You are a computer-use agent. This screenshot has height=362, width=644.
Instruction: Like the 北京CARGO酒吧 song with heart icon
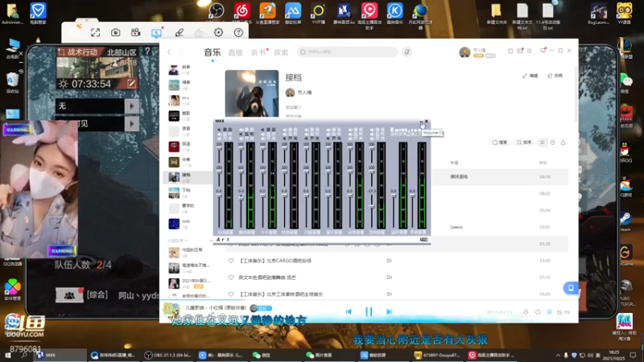231,261
